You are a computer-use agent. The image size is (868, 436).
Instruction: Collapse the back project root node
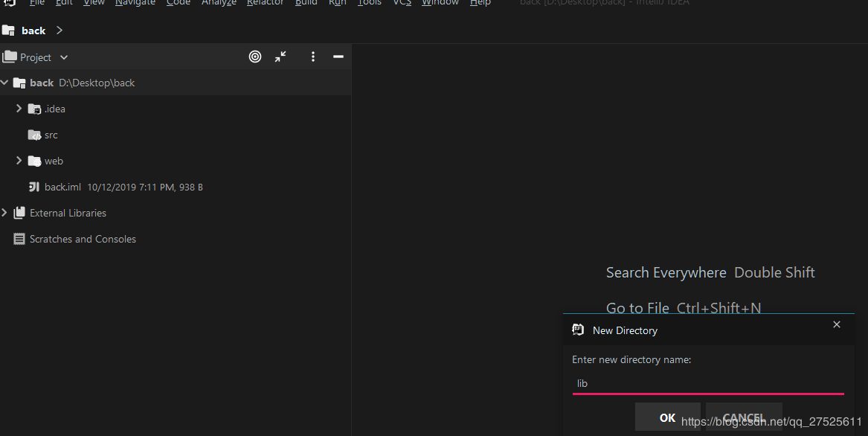pos(4,83)
